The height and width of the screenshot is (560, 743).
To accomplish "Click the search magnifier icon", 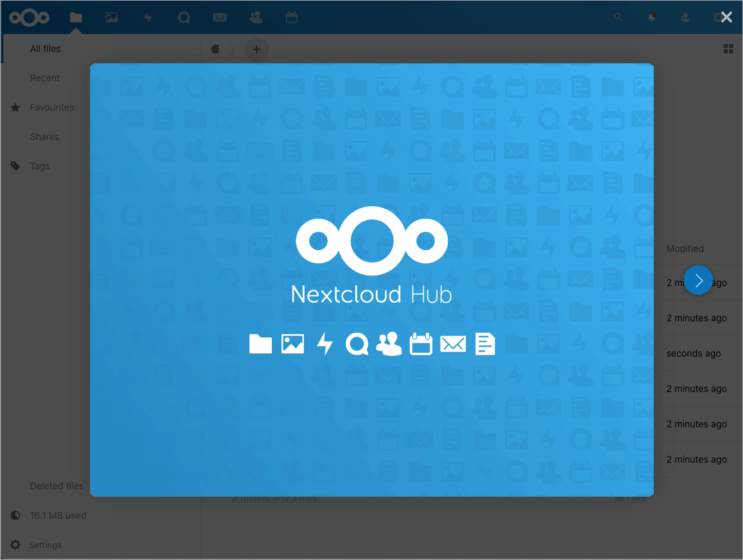I will tap(618, 17).
